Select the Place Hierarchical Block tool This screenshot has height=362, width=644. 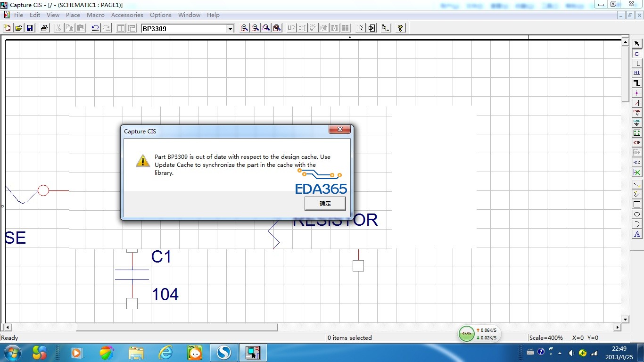pos(637,132)
